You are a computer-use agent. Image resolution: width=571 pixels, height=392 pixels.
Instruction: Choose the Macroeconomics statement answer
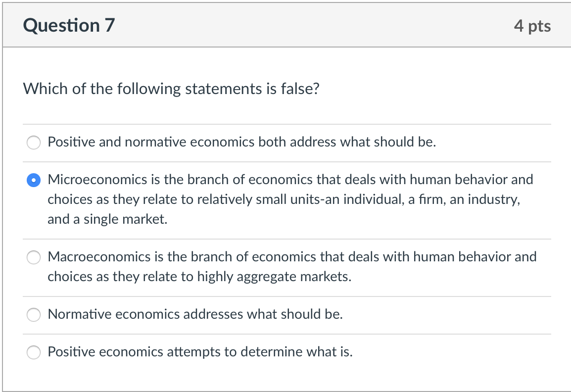[x=33, y=257]
